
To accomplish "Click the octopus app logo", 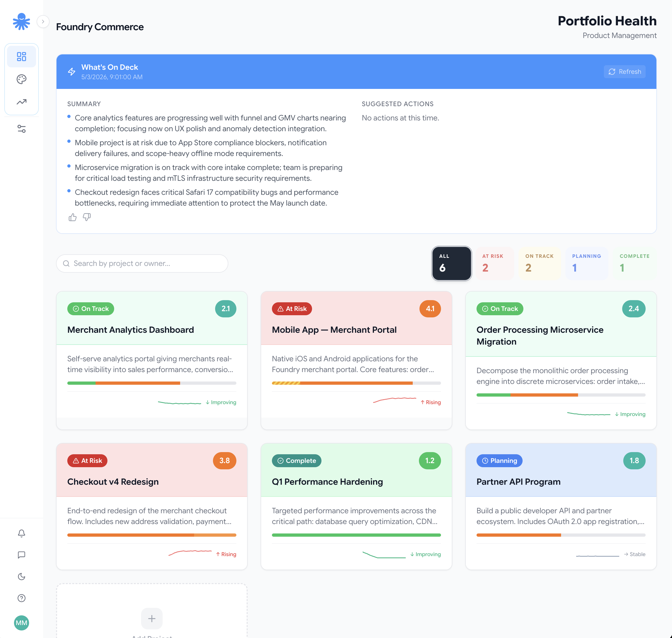I will coord(22,22).
